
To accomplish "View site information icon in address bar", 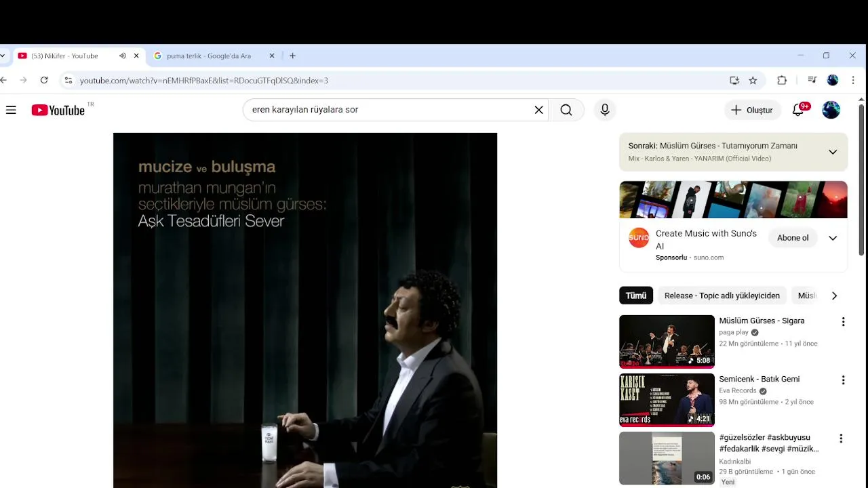I will [68, 80].
